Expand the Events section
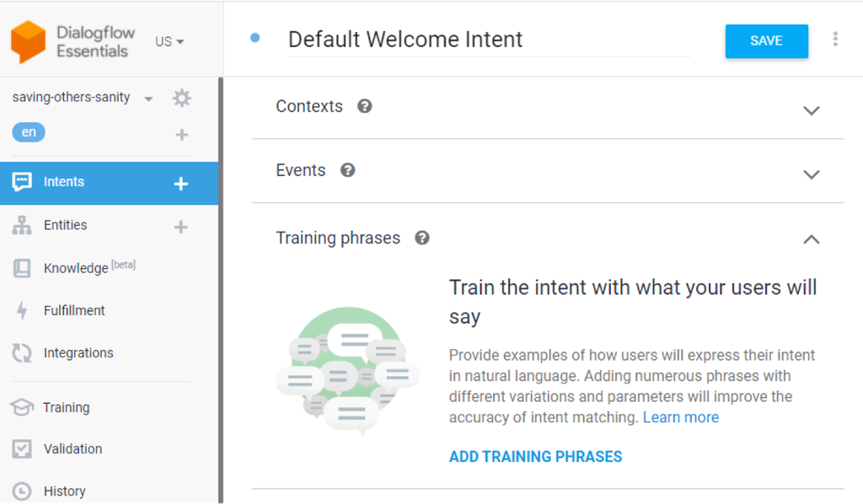 (x=811, y=174)
